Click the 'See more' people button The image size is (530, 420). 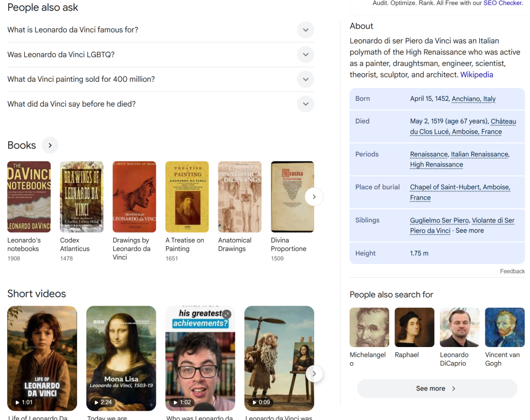437,388
